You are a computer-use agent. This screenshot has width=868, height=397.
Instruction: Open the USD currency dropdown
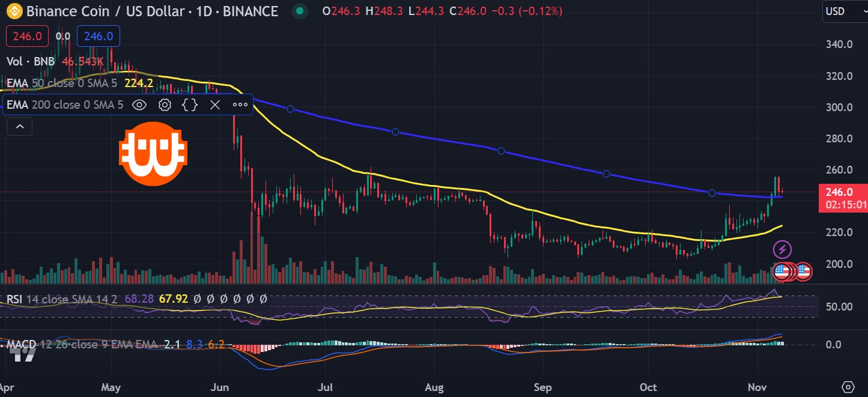tap(847, 11)
